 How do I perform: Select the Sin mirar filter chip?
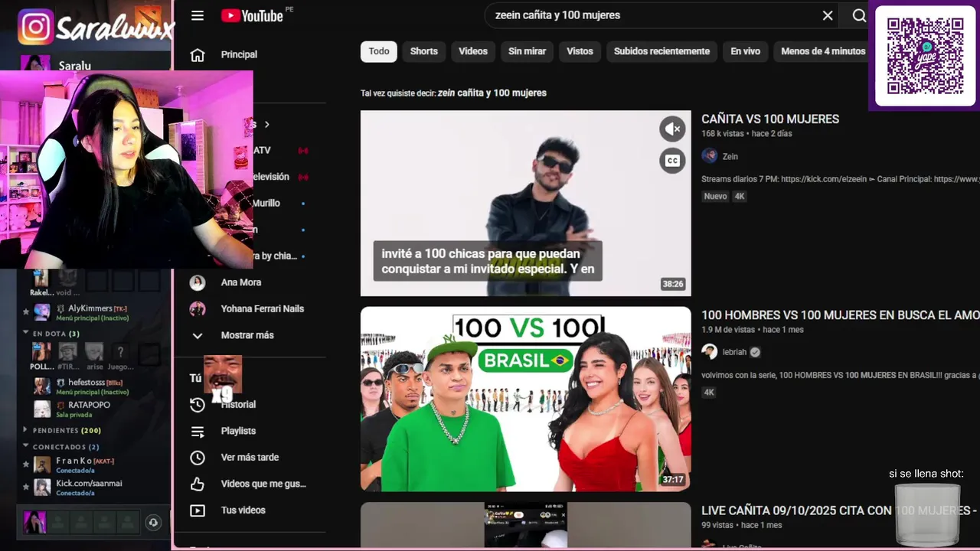coord(528,51)
